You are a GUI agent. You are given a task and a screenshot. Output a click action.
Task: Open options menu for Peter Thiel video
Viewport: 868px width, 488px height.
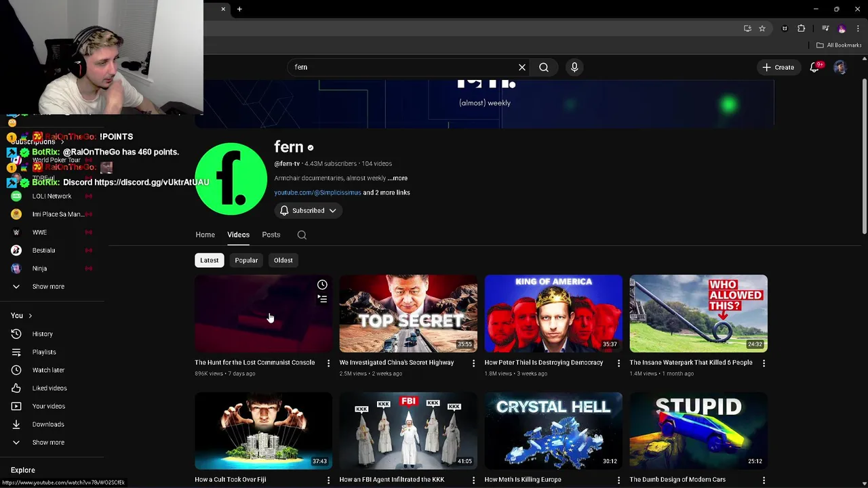[x=618, y=363]
